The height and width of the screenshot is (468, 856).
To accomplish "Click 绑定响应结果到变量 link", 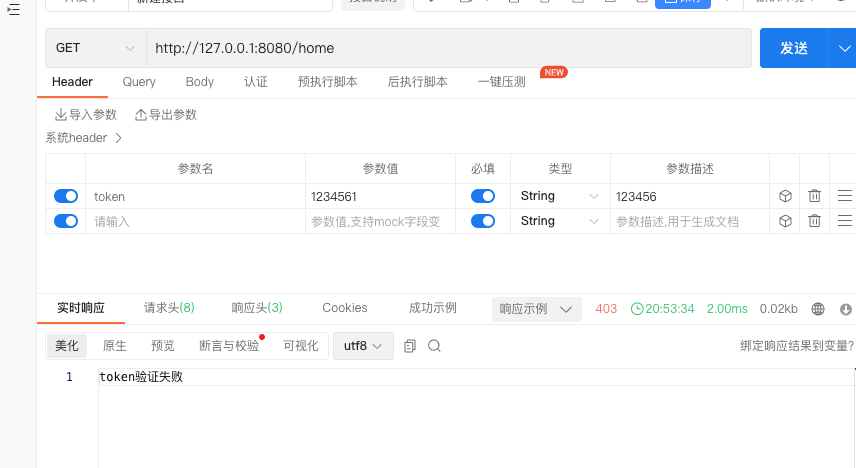I will 796,346.
